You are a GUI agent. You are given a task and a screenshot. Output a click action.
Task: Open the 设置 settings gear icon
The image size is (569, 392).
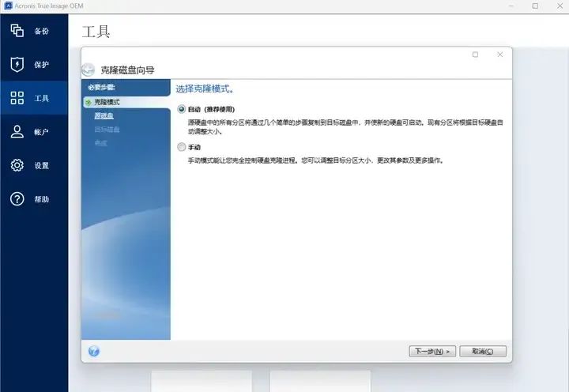pyautogui.click(x=17, y=165)
